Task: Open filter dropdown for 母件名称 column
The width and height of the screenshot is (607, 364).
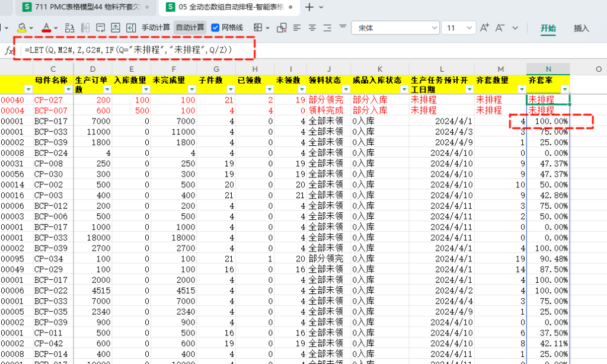Action: pyautogui.click(x=69, y=90)
